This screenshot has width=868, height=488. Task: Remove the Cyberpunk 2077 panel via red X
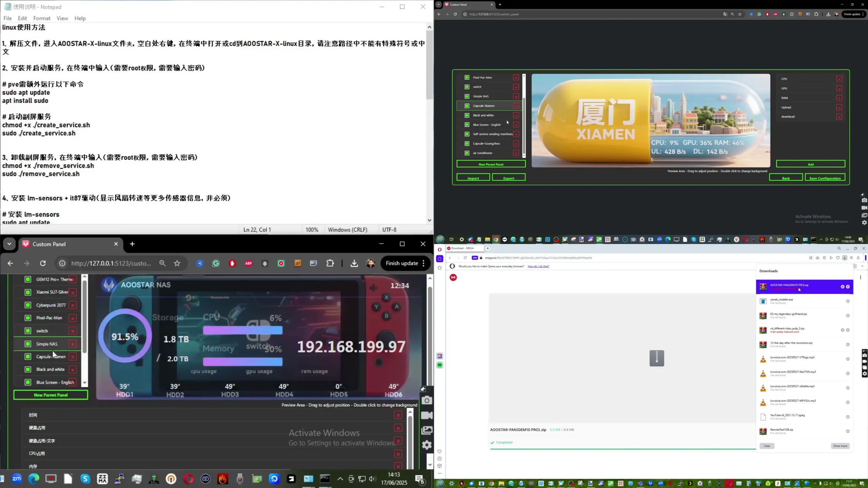click(x=73, y=305)
